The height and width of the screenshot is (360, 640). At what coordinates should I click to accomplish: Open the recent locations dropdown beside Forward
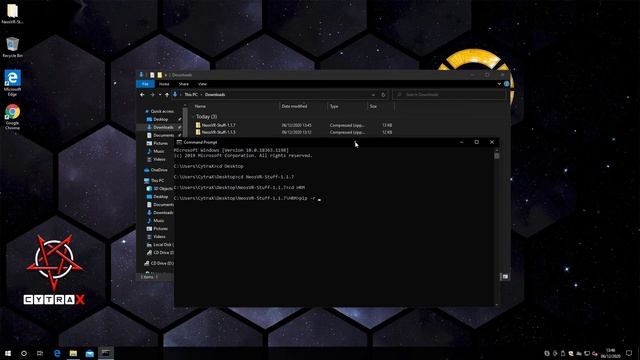[160, 95]
